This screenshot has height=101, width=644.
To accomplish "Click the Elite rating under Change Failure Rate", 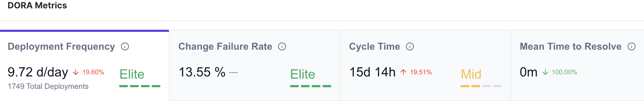I will point(303,74).
